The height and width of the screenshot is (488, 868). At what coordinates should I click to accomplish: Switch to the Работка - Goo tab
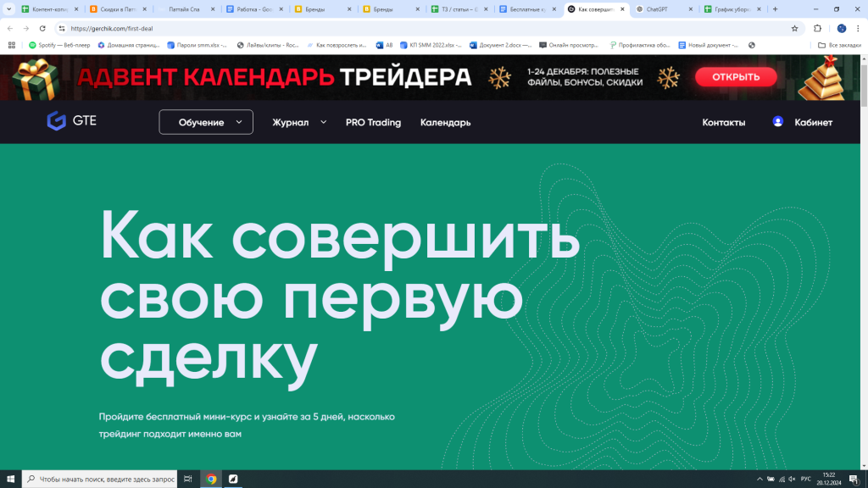[253, 9]
